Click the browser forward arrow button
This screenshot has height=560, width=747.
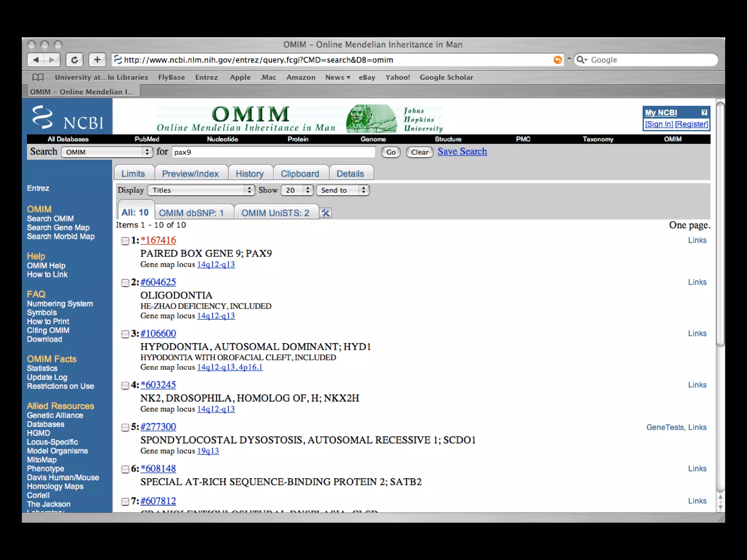point(52,60)
